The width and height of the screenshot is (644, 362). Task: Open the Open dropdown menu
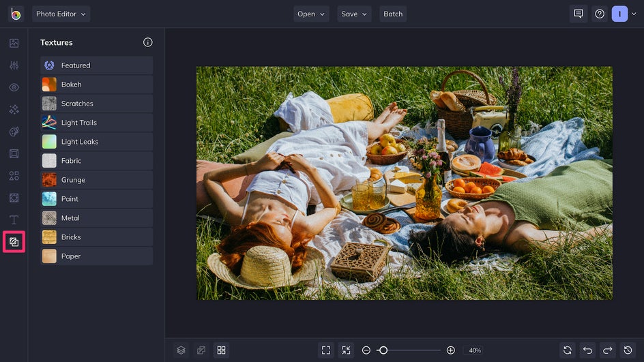click(311, 14)
